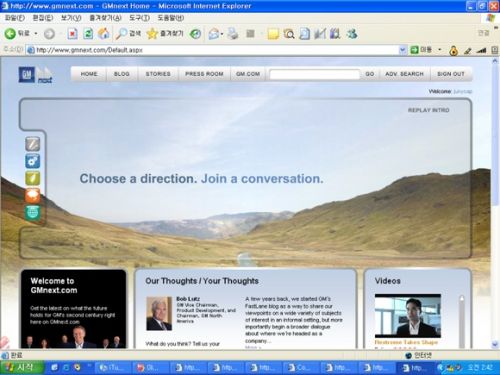Click the yellow note toolbar icon

pos(273,34)
